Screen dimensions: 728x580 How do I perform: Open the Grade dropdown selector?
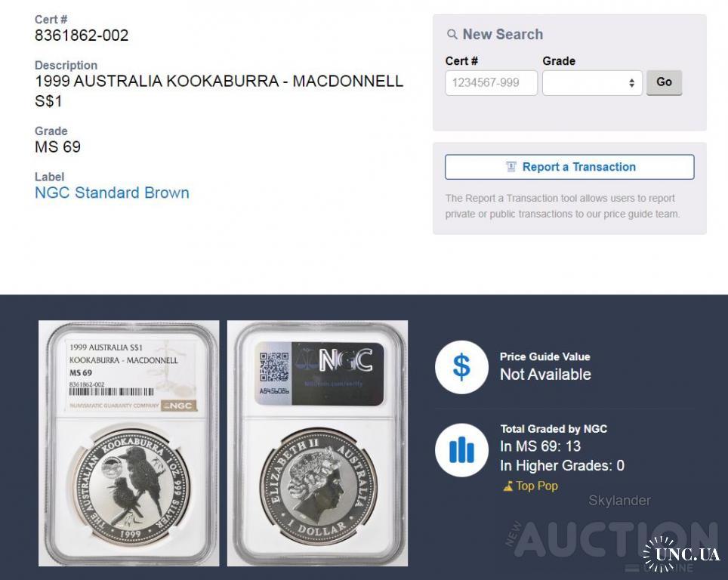[x=592, y=82]
